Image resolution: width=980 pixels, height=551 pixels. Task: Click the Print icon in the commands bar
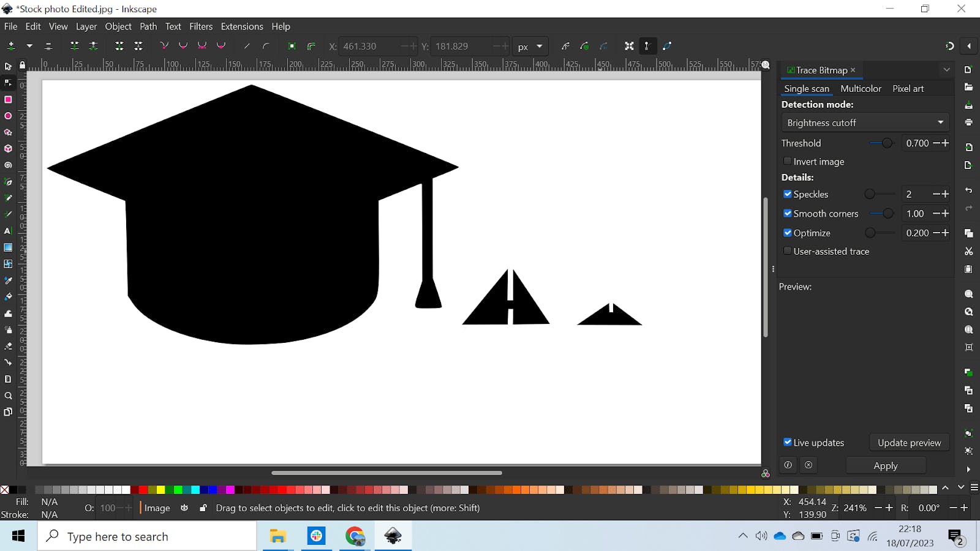coord(968,122)
